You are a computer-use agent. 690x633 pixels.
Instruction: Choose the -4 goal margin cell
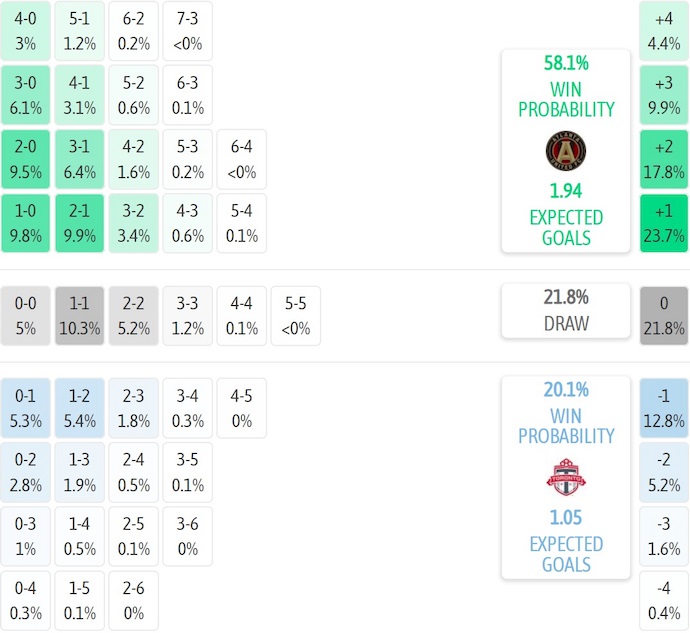(664, 600)
